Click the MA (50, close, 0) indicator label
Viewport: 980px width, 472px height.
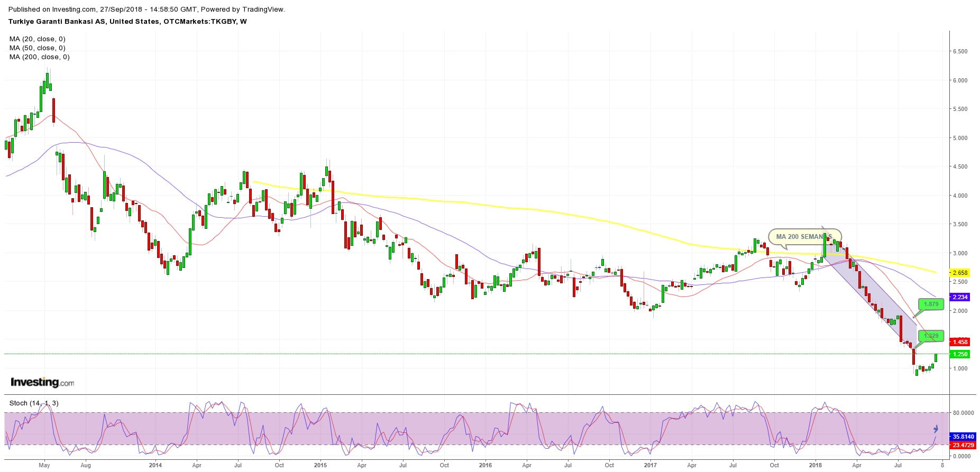[37, 48]
